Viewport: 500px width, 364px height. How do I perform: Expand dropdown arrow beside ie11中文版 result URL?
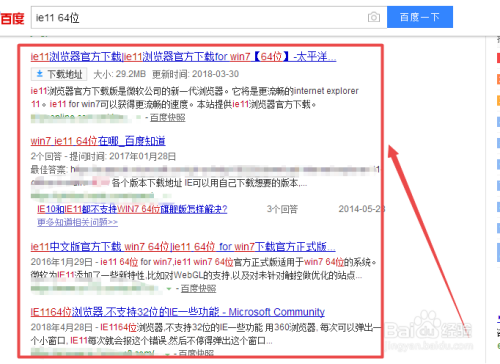(x=169, y=289)
